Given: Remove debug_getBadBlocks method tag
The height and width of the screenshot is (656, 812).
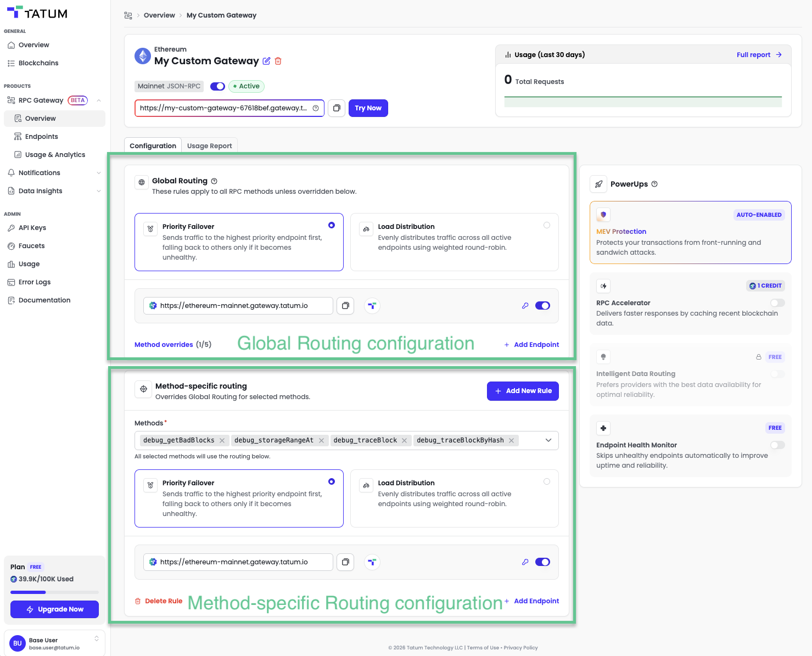Looking at the screenshot, I should pos(222,440).
